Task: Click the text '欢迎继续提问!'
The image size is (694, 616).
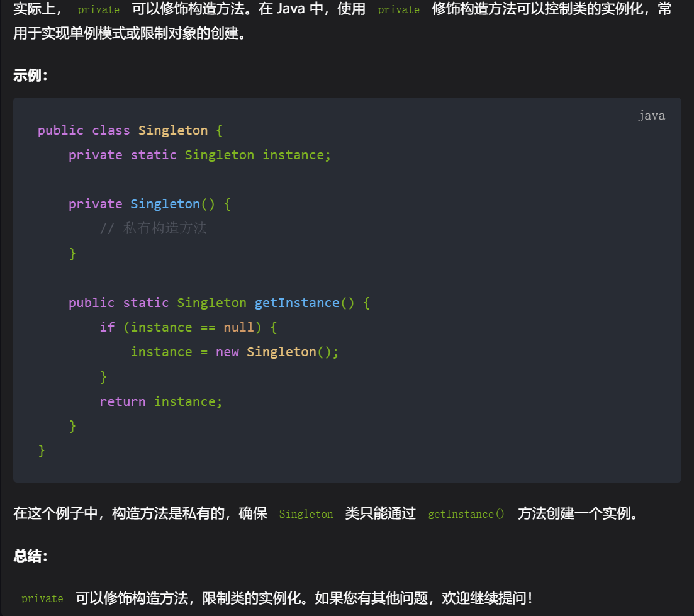Action: (487, 598)
